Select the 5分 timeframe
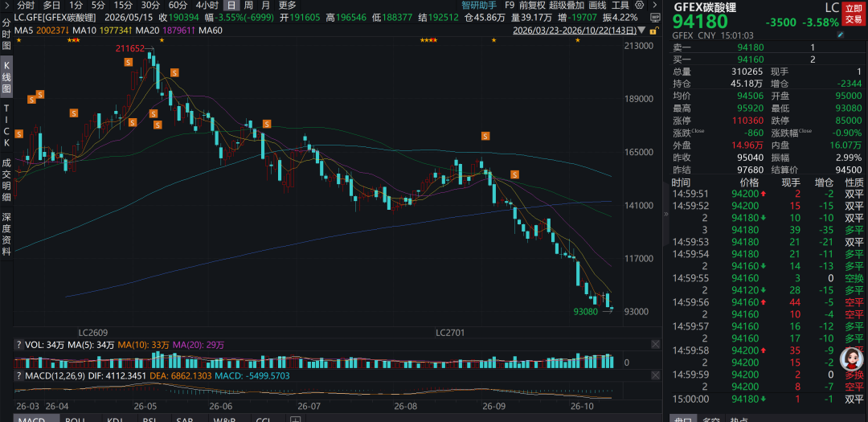Viewport: 868px width, 422px height. click(x=98, y=6)
